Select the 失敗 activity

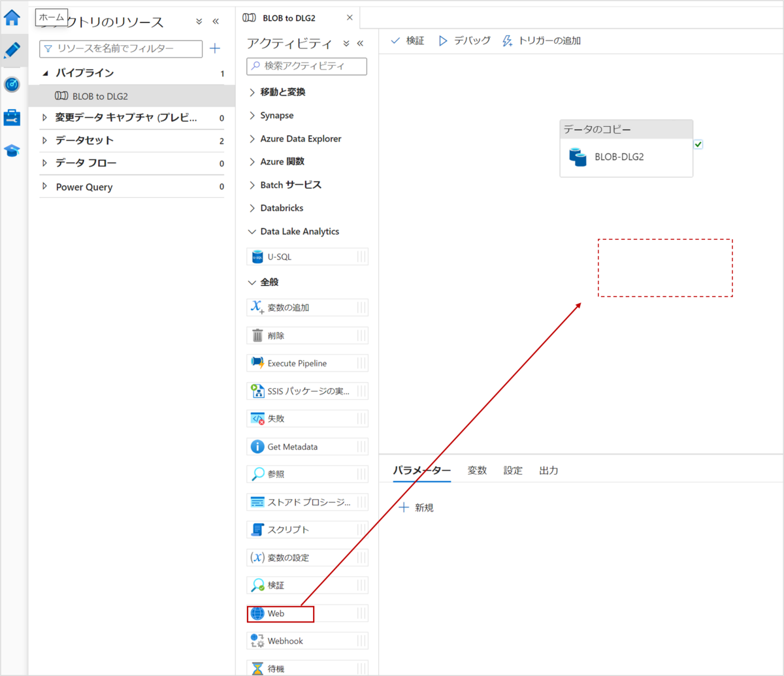pos(307,419)
